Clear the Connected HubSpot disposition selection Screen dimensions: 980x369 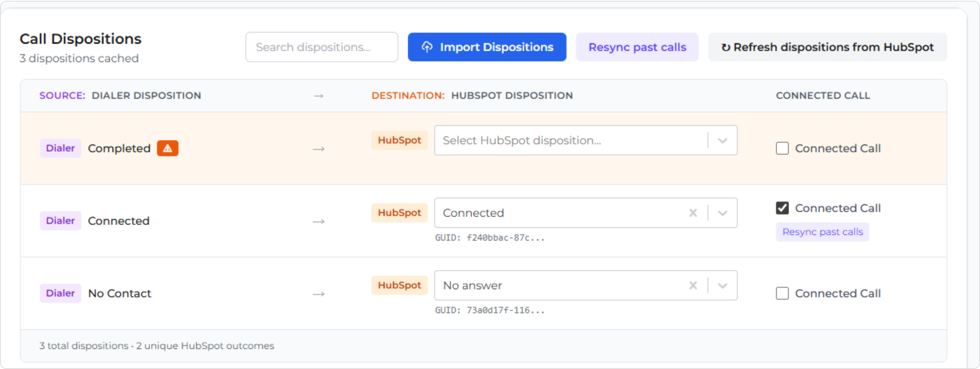[x=693, y=213]
